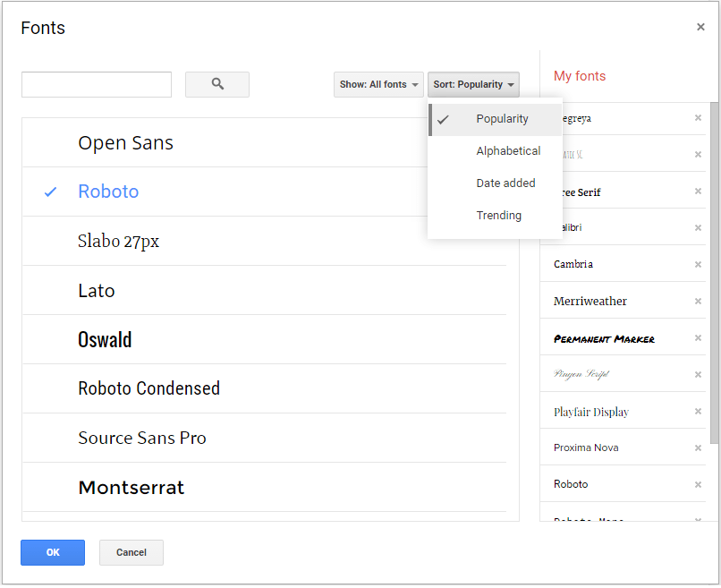Remove Merriweather from My fonts
This screenshot has height=588, width=721.
coord(698,300)
